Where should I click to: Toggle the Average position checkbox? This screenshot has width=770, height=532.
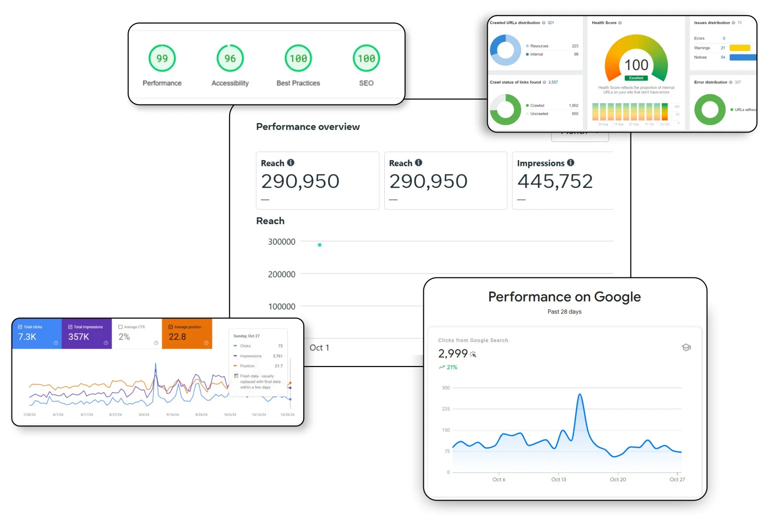point(171,327)
